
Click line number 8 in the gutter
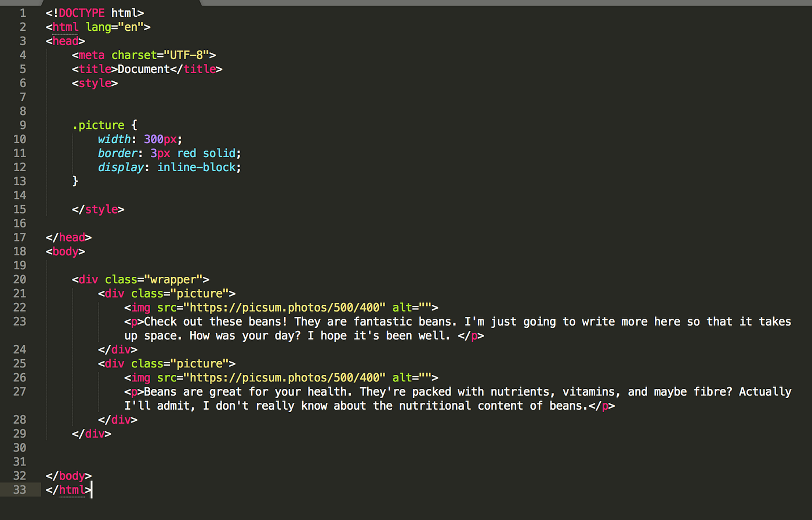click(x=23, y=111)
